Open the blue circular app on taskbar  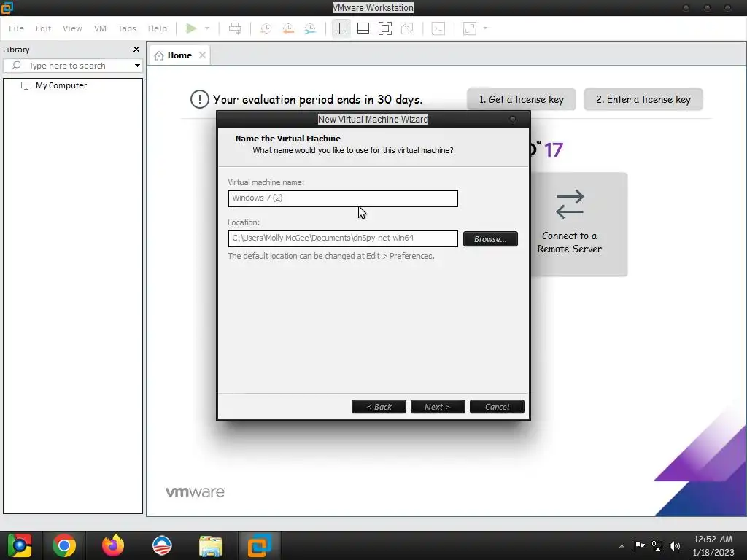[x=161, y=545]
